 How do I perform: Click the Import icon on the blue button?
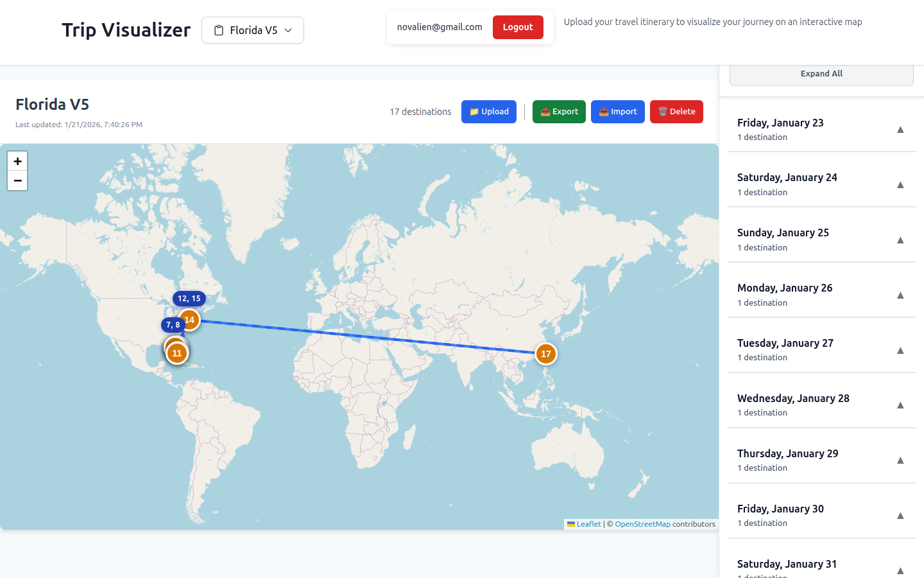click(603, 111)
